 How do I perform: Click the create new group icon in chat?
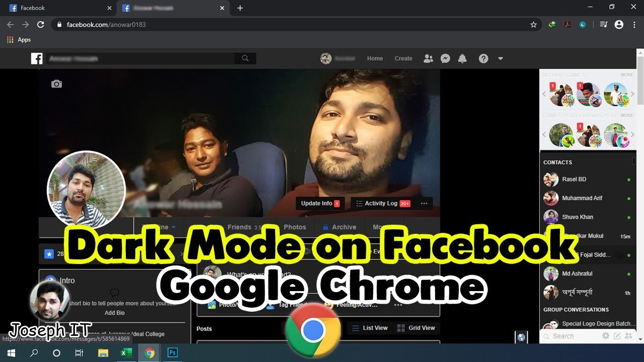pyautogui.click(x=628, y=336)
